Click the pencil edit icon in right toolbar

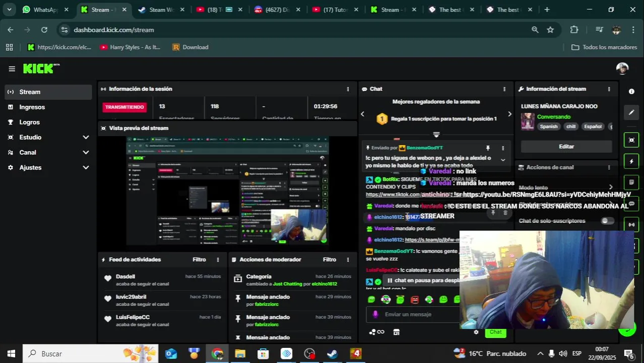631,112
